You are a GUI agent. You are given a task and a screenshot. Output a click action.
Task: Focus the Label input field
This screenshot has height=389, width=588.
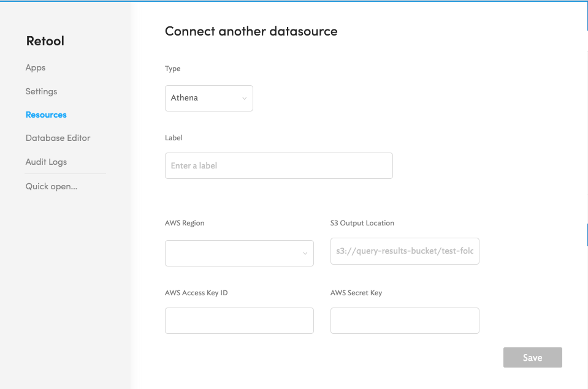point(279,165)
